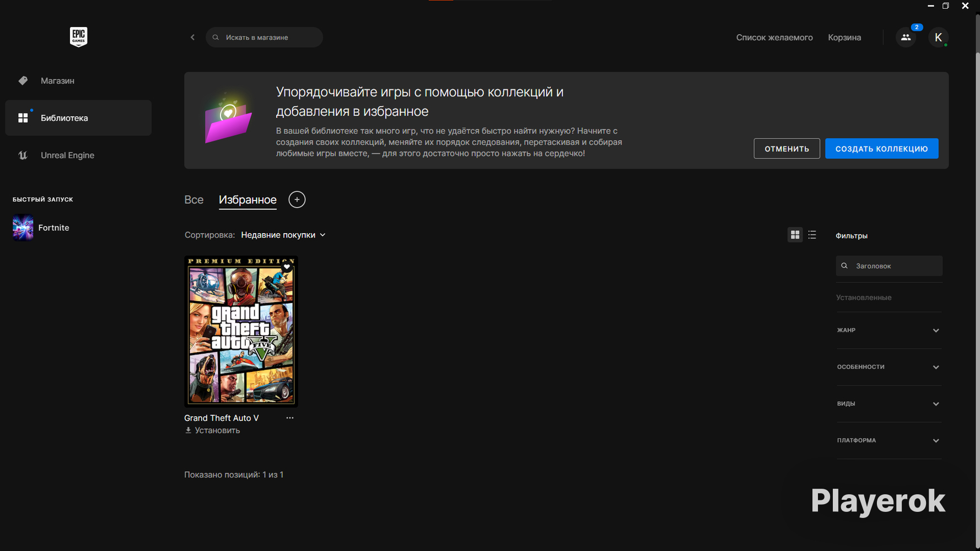Focus the Заголовок filter input
This screenshot has width=980, height=551.
pos(889,266)
